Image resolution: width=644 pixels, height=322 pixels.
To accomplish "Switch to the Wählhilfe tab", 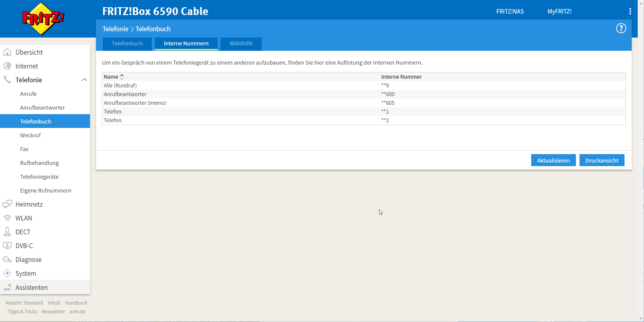I will point(241,44).
